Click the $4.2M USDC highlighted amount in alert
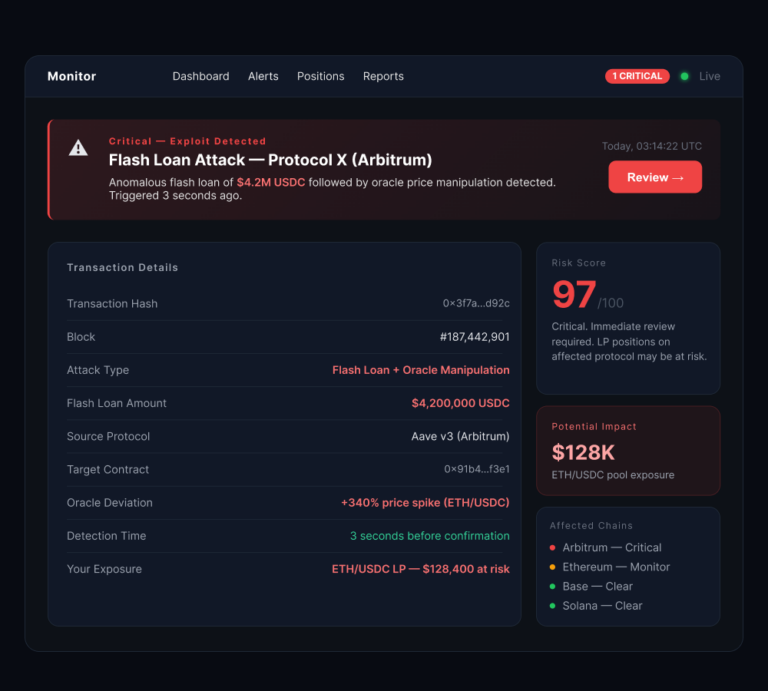The height and width of the screenshot is (691, 768). point(271,182)
